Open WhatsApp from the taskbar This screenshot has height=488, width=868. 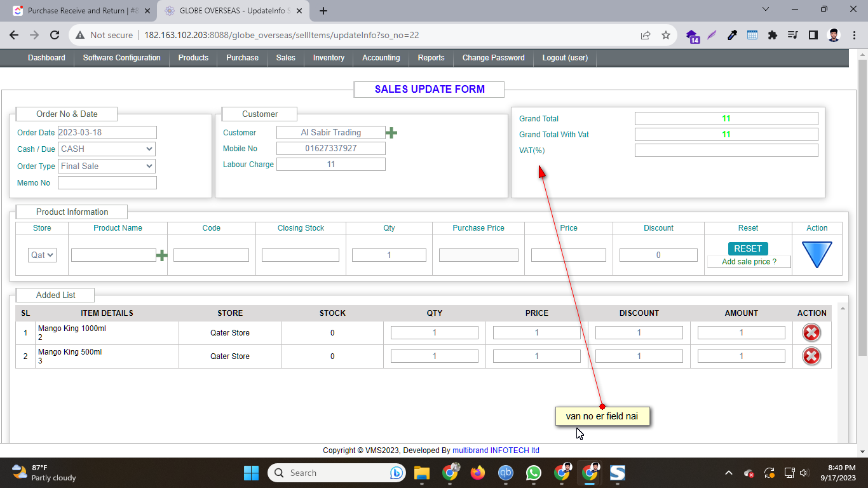534,473
